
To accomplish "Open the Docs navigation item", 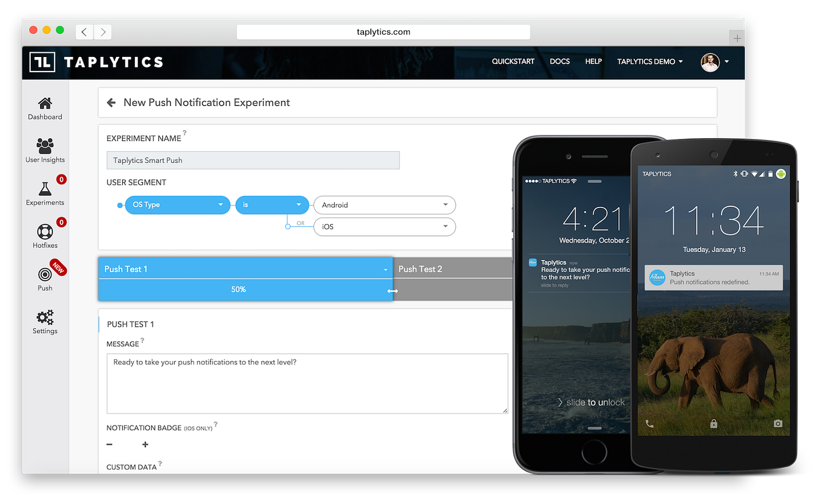I will 559,61.
